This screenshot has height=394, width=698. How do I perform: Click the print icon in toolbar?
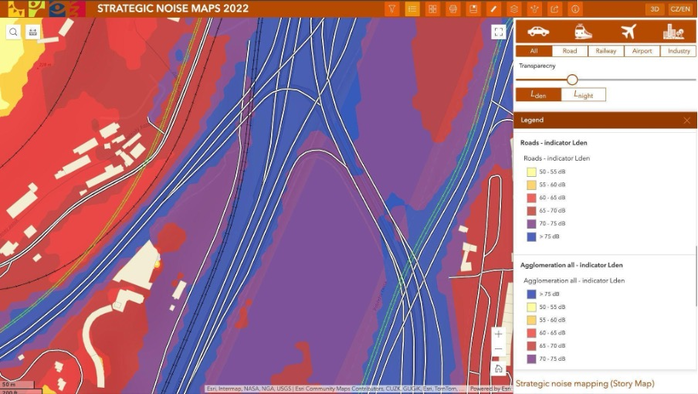point(453,9)
